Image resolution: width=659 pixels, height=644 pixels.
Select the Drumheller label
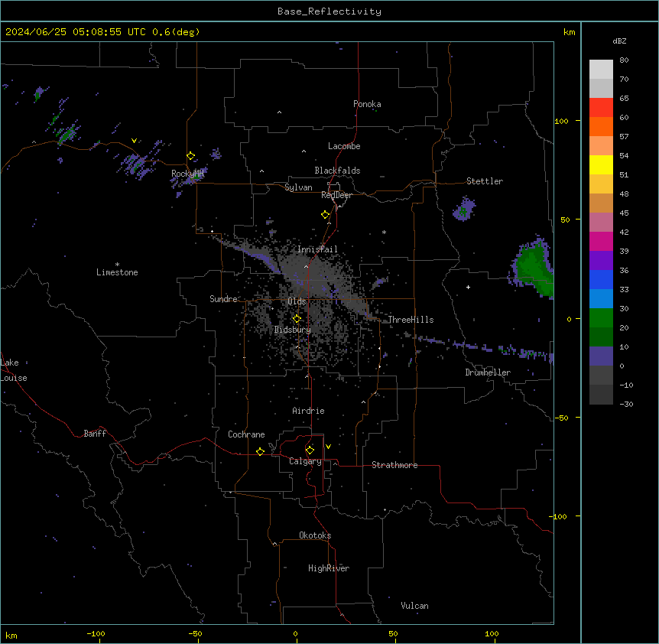pos(488,372)
